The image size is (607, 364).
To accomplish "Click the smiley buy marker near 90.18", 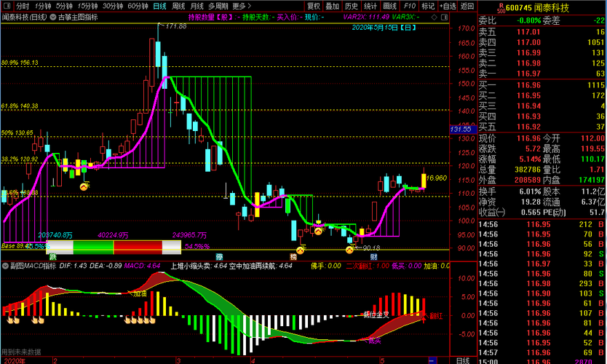I will click(x=349, y=250).
